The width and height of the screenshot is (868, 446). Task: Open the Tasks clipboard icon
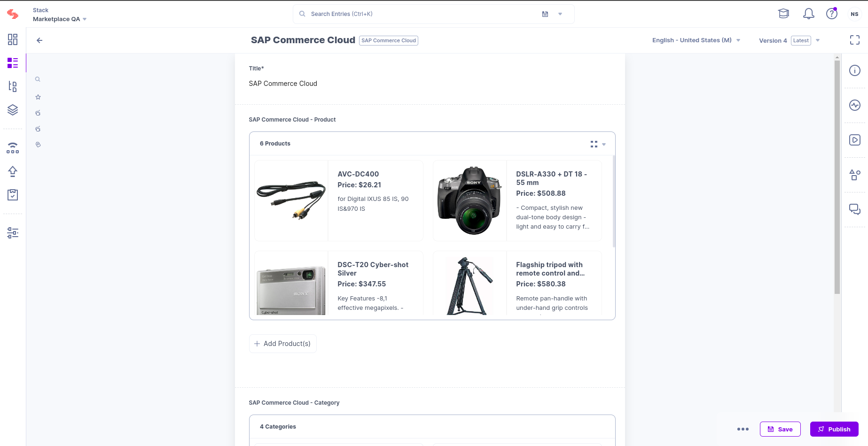[x=13, y=195]
